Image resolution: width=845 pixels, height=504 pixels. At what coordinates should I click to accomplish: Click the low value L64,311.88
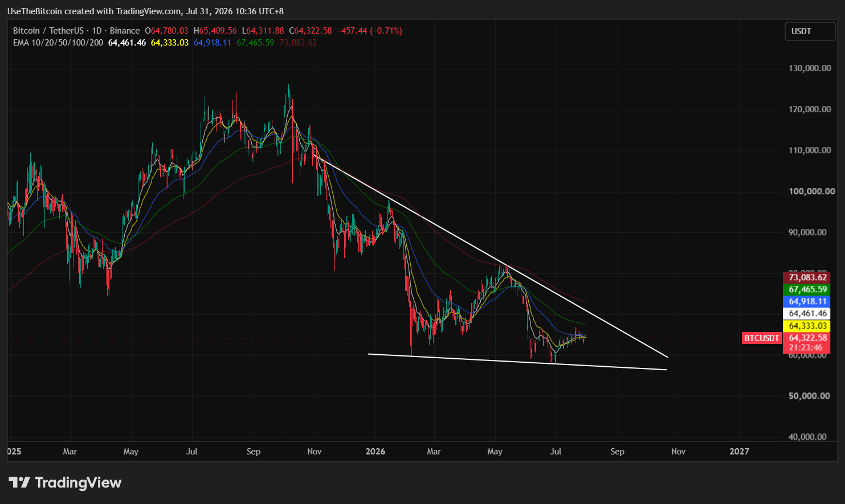point(263,31)
